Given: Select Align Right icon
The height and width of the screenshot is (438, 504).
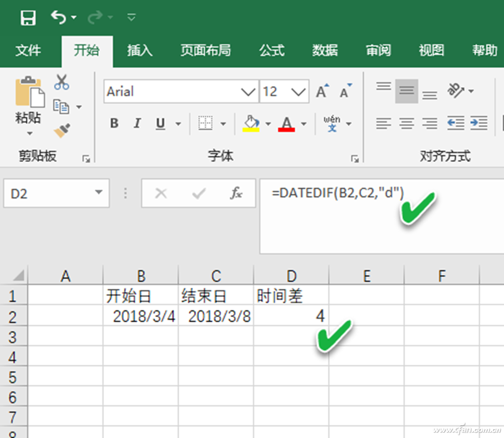Looking at the screenshot, I should point(430,124).
